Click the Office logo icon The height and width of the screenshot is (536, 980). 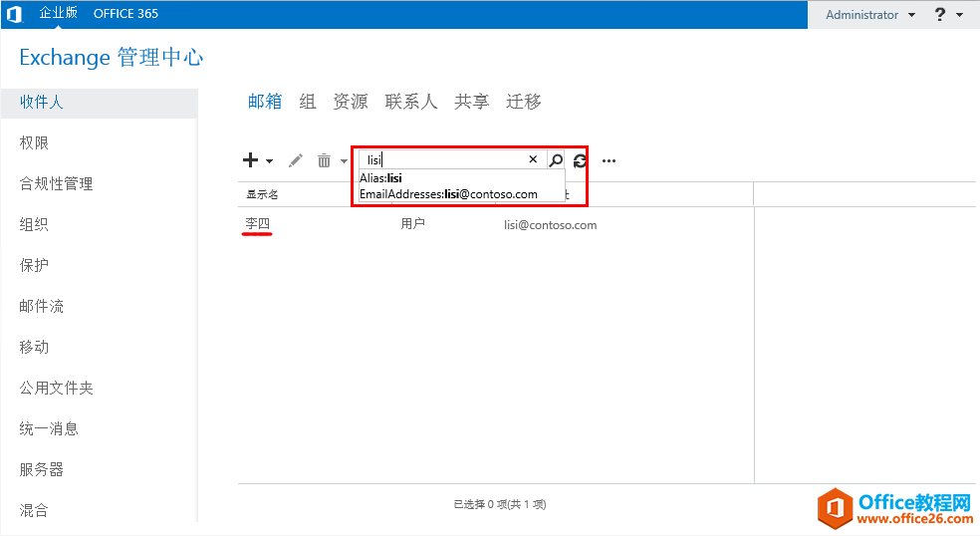(14, 14)
